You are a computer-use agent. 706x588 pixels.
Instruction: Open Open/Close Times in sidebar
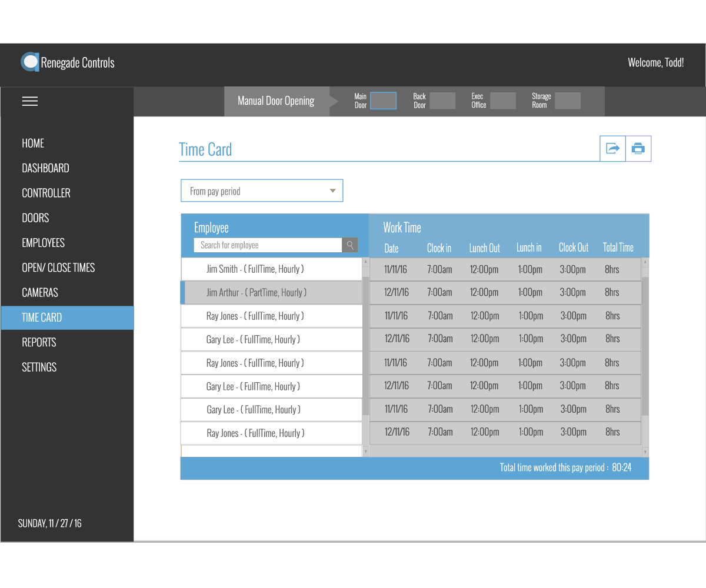[x=58, y=268]
